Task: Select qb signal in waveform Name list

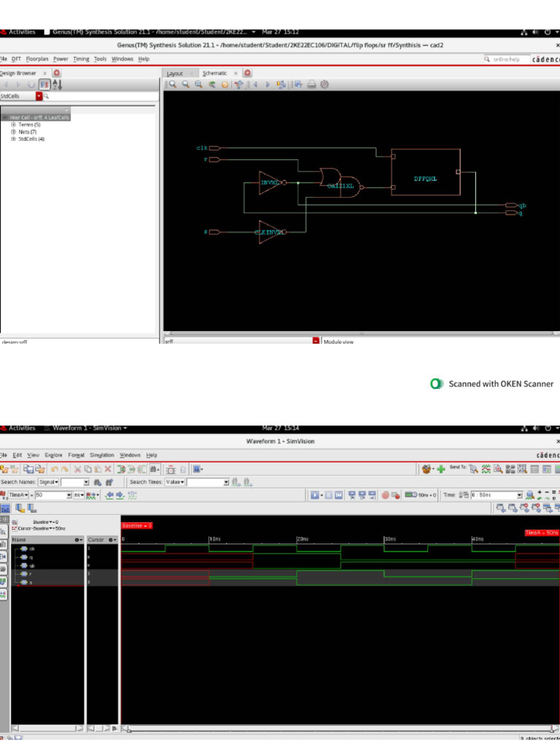Action: coord(31,565)
